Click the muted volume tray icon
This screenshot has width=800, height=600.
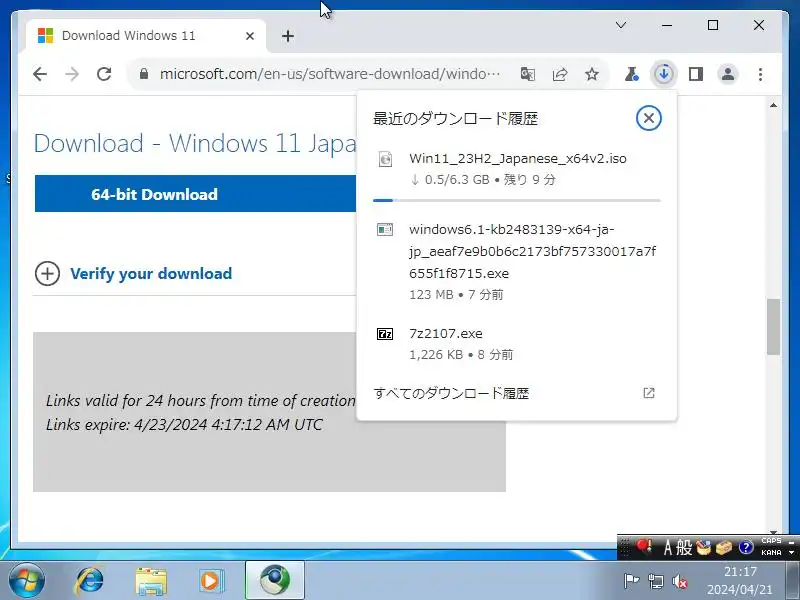point(680,581)
